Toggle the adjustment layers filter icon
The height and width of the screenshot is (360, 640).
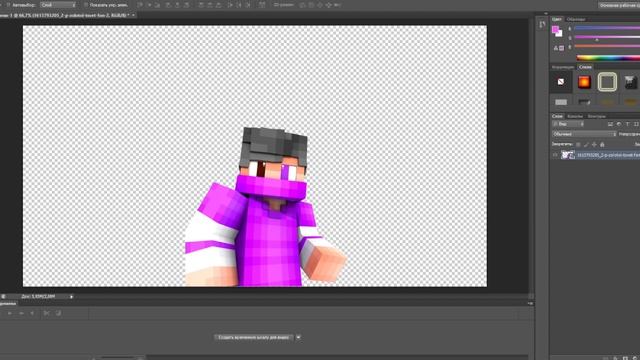click(619, 124)
